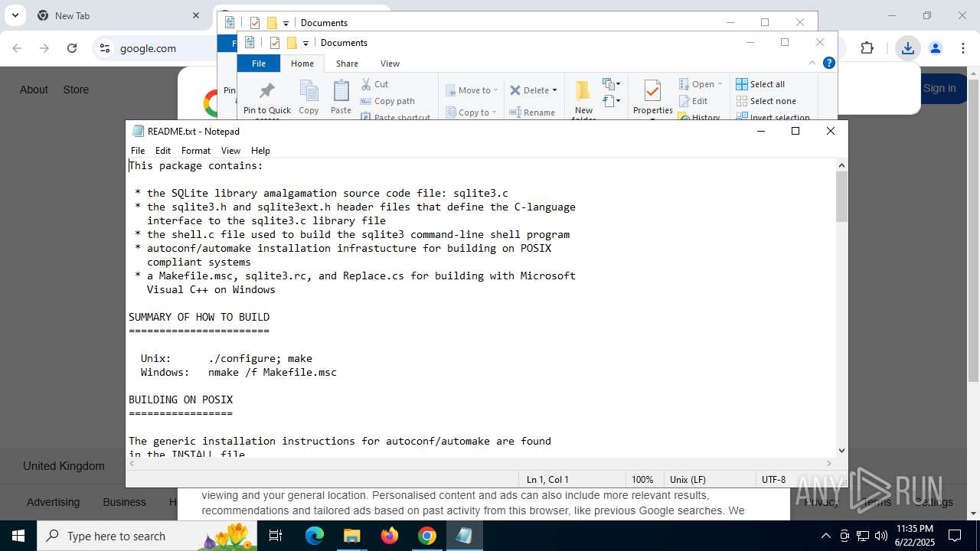Screen dimensions: 980x551
Task: Click the Rename command
Action: click(x=532, y=112)
